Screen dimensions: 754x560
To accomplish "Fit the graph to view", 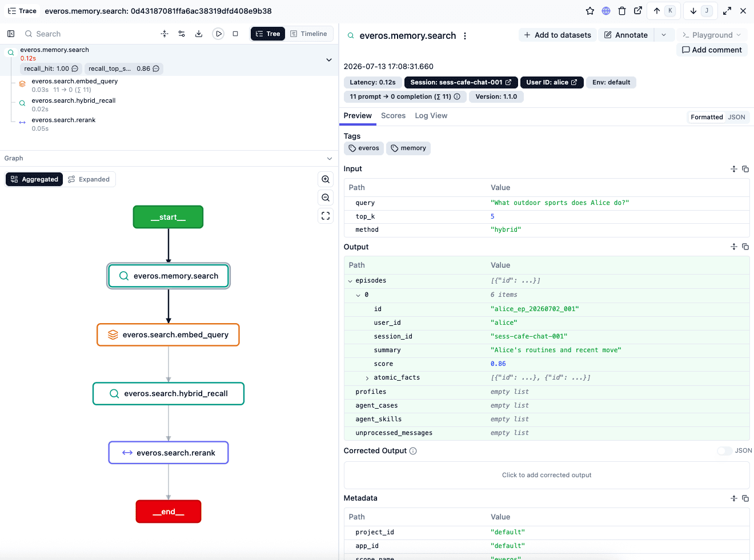I will 326,216.
